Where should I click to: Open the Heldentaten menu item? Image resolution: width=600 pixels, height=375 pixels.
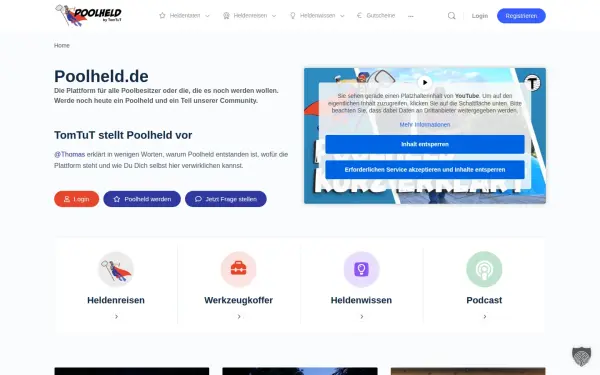pyautogui.click(x=184, y=16)
